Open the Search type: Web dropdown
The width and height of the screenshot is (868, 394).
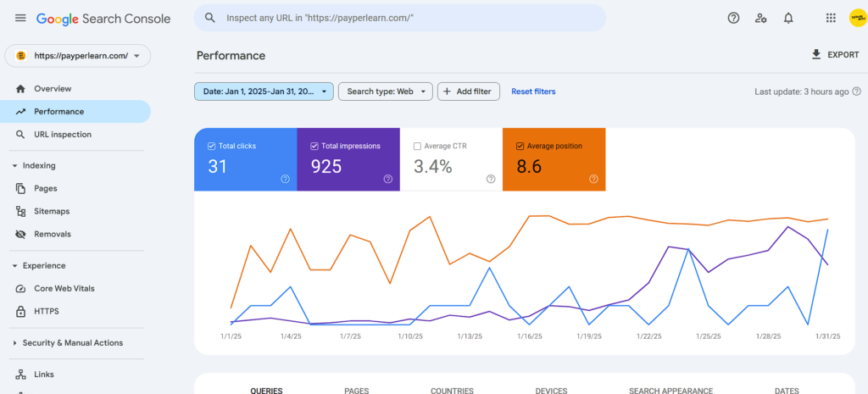click(x=386, y=92)
